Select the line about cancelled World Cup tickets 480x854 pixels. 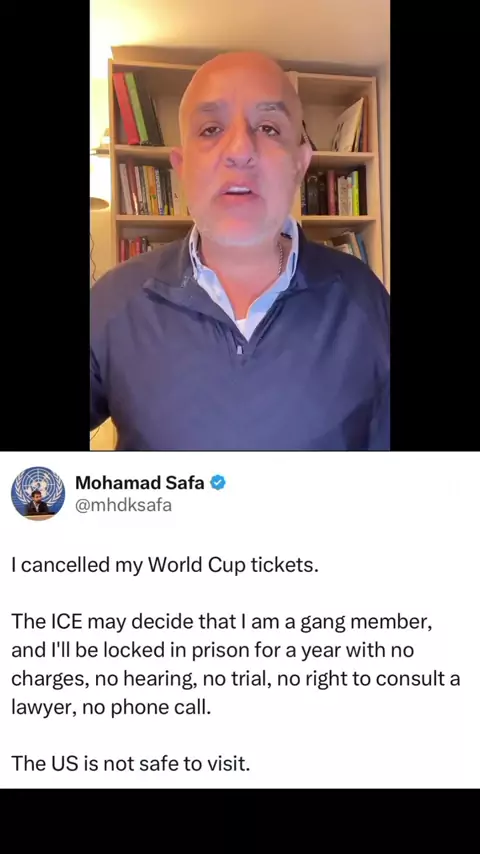[165, 565]
